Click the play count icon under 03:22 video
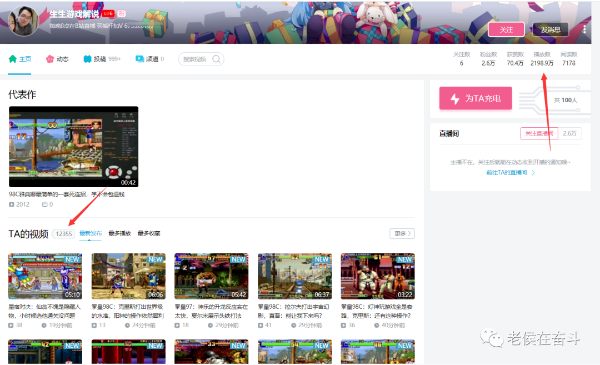Image resolution: width=600 pixels, height=365 pixels. tap(343, 325)
